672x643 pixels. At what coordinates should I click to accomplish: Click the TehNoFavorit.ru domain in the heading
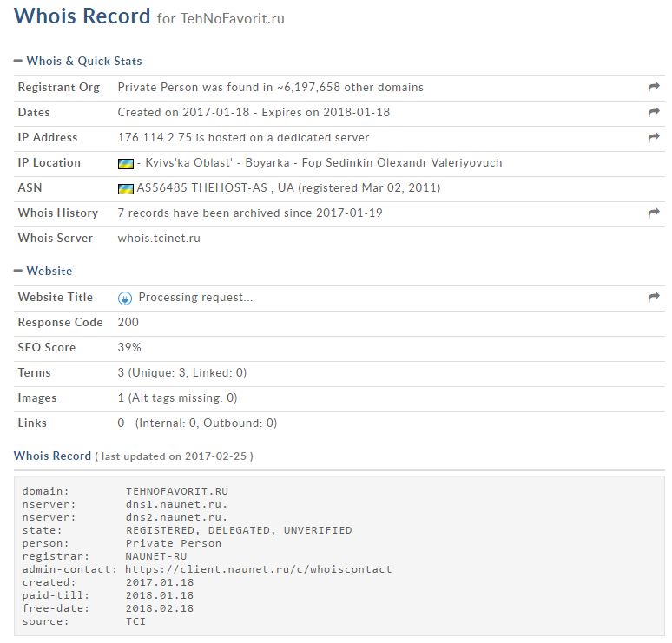point(233,19)
